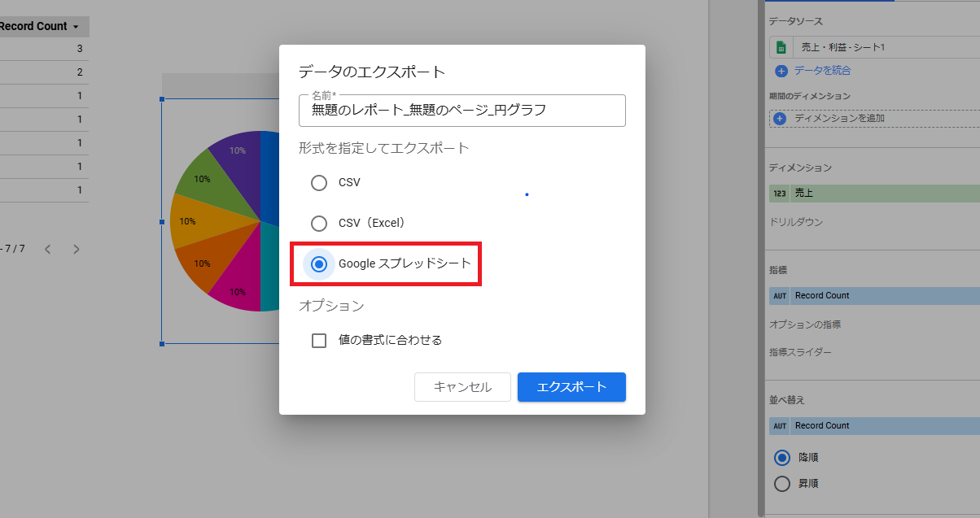980x518 pixels.
Task: Select 昇順 sort order
Action: pyautogui.click(x=782, y=484)
